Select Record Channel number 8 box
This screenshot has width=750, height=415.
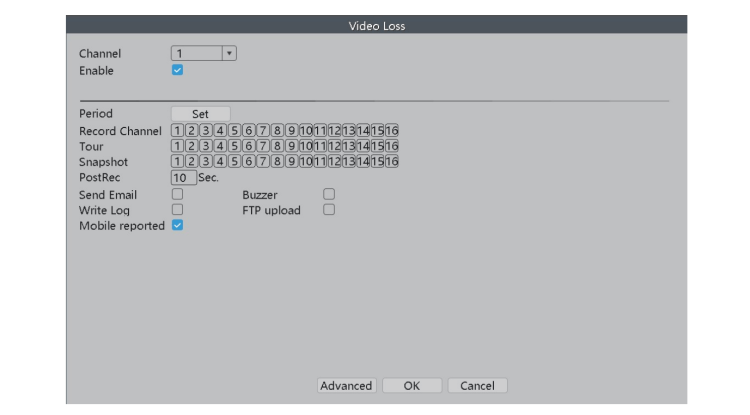[x=277, y=131]
